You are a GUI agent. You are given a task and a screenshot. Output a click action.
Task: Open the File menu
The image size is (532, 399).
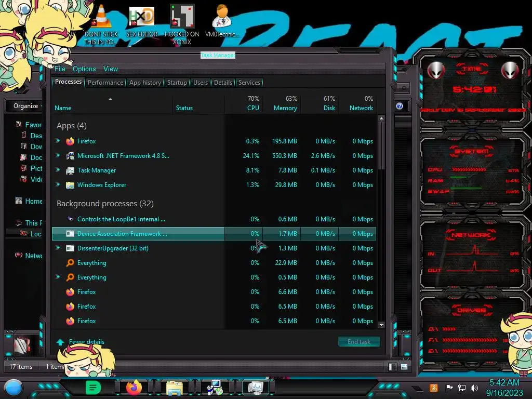coord(60,69)
